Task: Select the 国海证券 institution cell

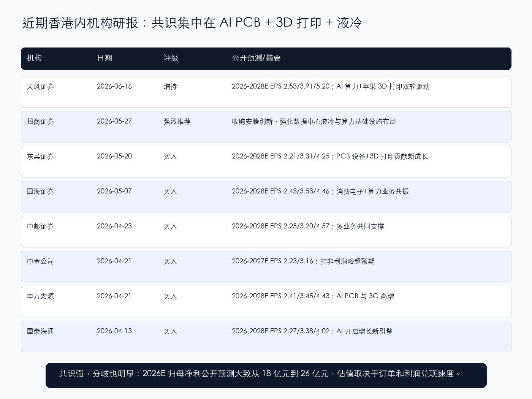Action: tap(40, 192)
